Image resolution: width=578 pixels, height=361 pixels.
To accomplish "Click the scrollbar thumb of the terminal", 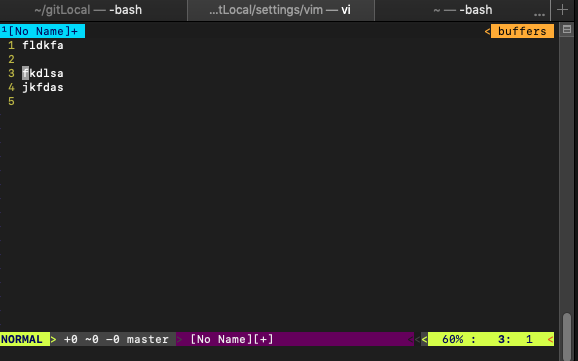I will click(x=567, y=336).
